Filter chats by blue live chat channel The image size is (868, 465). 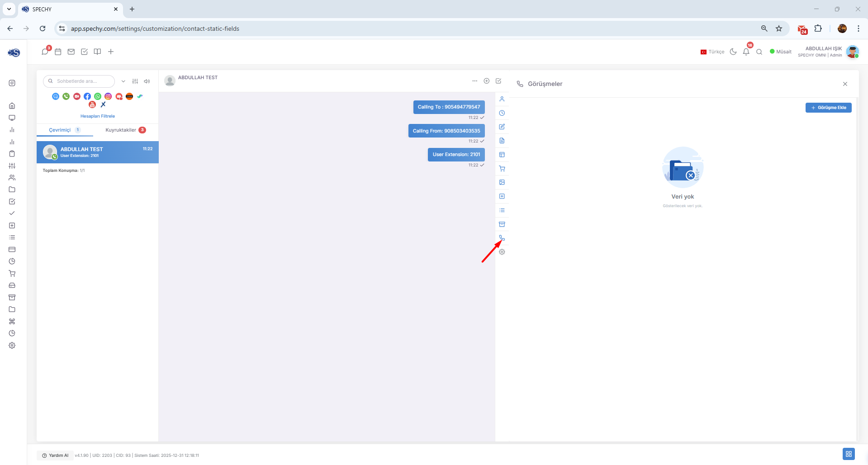click(56, 96)
